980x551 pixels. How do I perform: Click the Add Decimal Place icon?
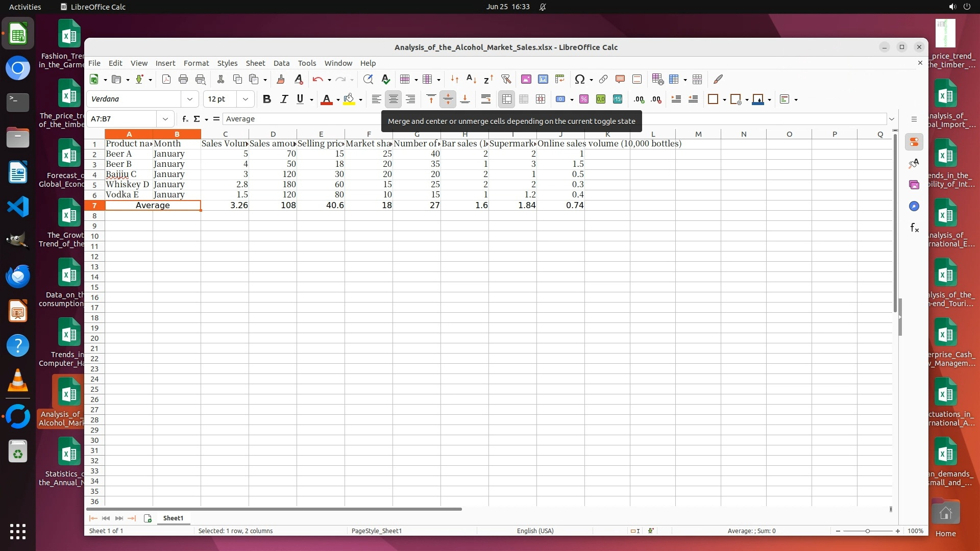(639, 99)
